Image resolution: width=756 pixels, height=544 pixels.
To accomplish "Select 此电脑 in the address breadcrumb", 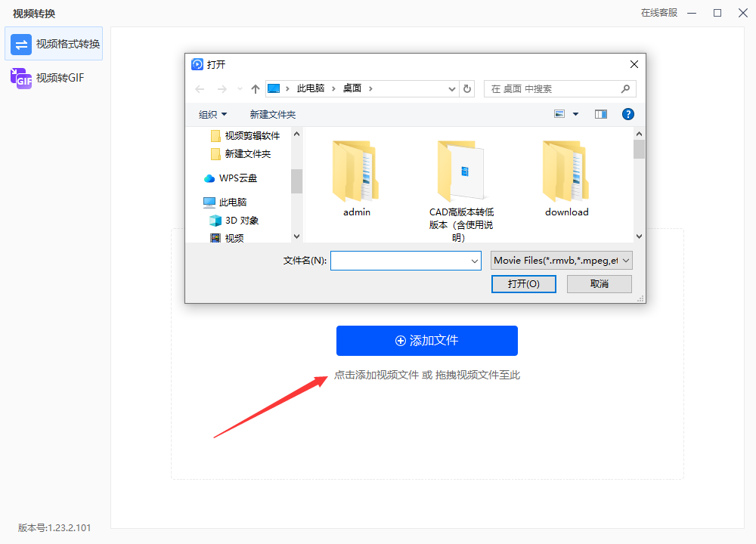I will (x=311, y=88).
